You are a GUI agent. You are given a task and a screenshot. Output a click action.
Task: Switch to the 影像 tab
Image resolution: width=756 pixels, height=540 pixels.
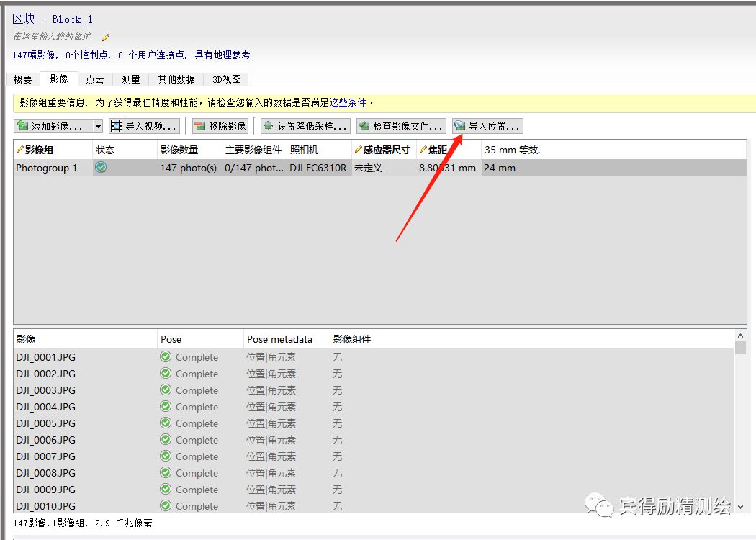coord(59,78)
